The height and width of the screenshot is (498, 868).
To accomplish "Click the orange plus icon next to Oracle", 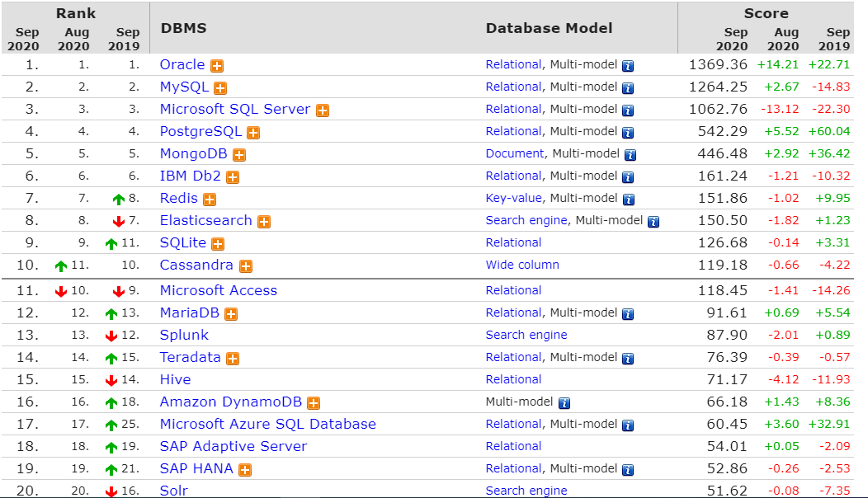I will (217, 66).
